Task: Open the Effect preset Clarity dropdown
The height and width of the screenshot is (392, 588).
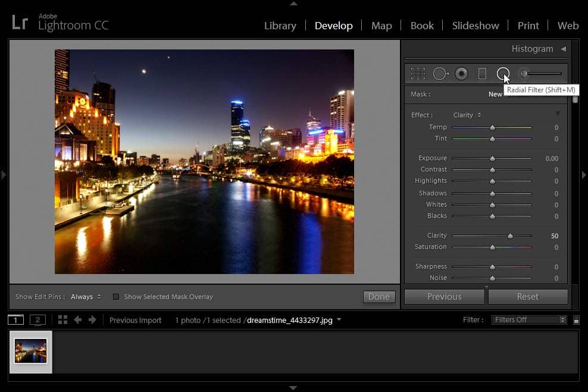Action: 467,115
